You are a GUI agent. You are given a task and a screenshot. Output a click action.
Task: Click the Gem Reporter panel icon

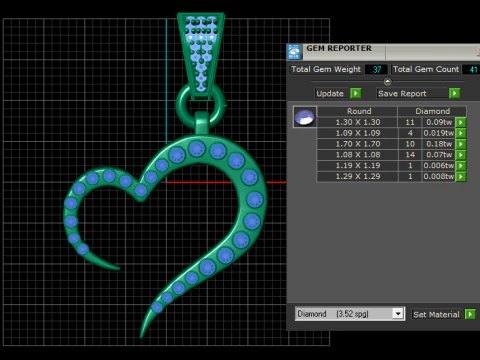pos(294,52)
